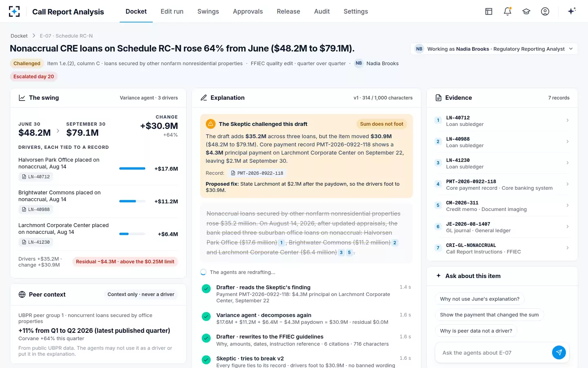This screenshot has width=588, height=368.
Task: Click citation badge 2 after Brightwater Commons
Action: click(395, 242)
